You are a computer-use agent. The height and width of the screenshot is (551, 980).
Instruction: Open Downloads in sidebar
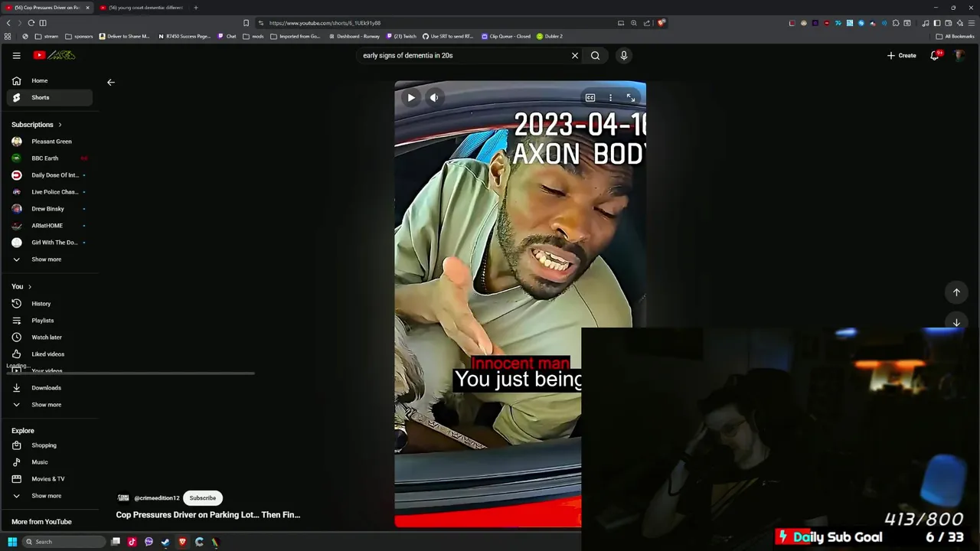[50, 388]
